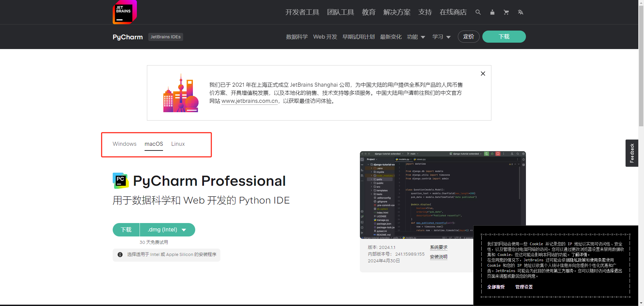The image size is (644, 306).
Task: Click the 定价 button
Action: coord(469,37)
